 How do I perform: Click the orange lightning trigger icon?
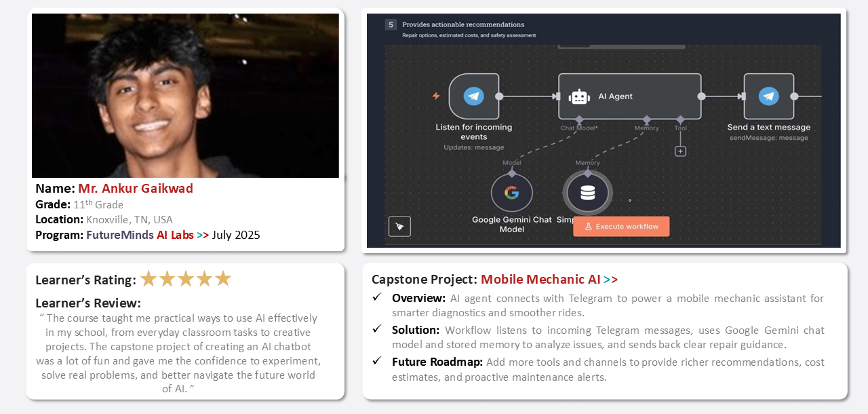coord(436,96)
